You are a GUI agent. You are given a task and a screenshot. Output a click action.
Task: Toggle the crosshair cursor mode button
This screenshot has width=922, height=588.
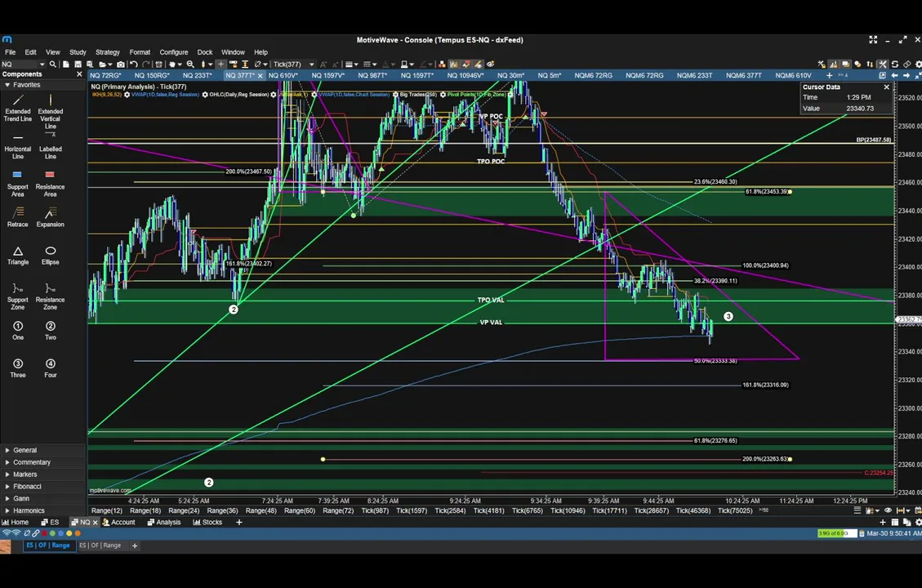coord(220,64)
